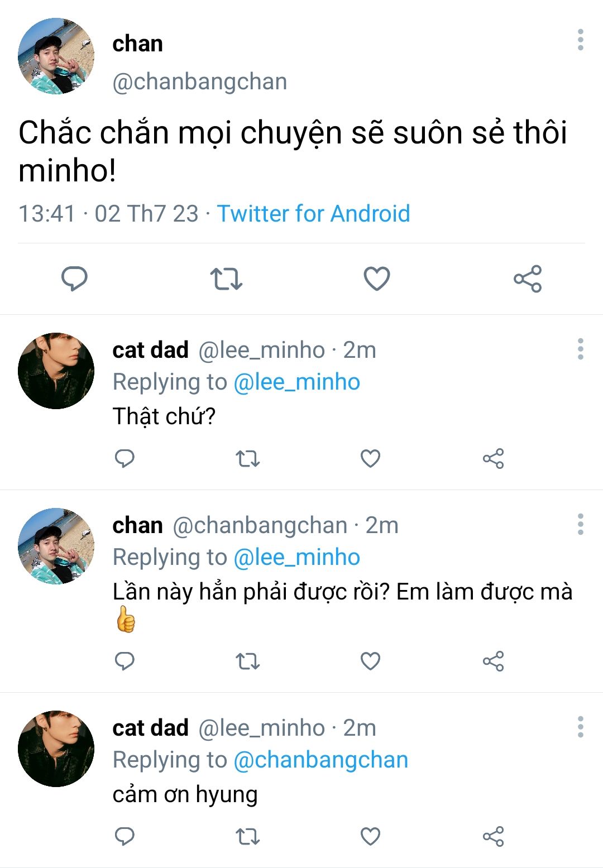Like chan's thumbs-up reply tweet
Screen dimensions: 603x868
(370, 661)
